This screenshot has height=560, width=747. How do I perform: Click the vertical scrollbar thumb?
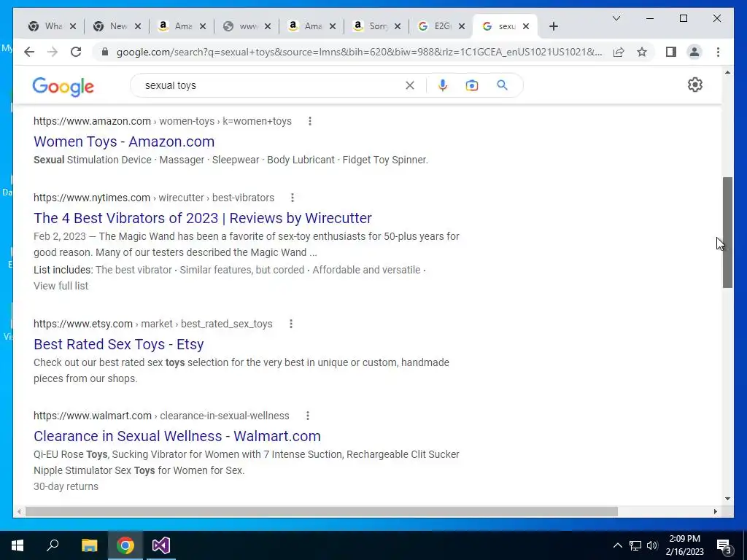[x=727, y=233]
